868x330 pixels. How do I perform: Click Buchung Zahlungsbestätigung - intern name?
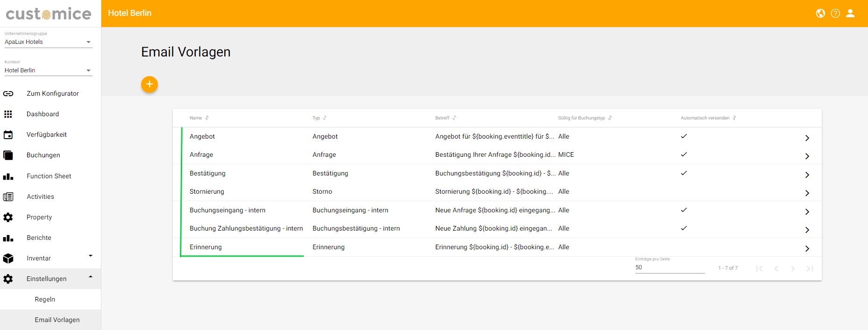point(246,228)
